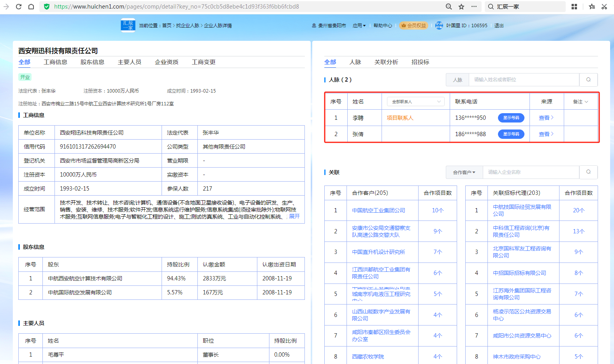
Task: Show the phone number for 张倩
Action: (x=511, y=134)
